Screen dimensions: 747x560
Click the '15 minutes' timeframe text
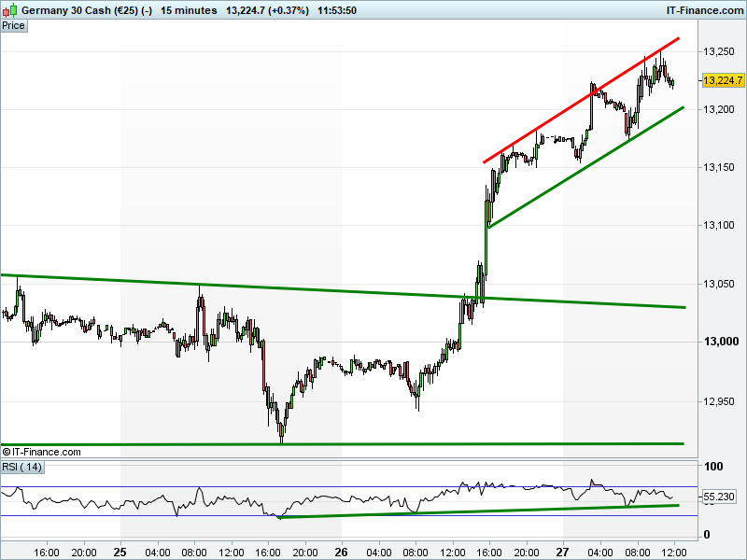pyautogui.click(x=189, y=10)
